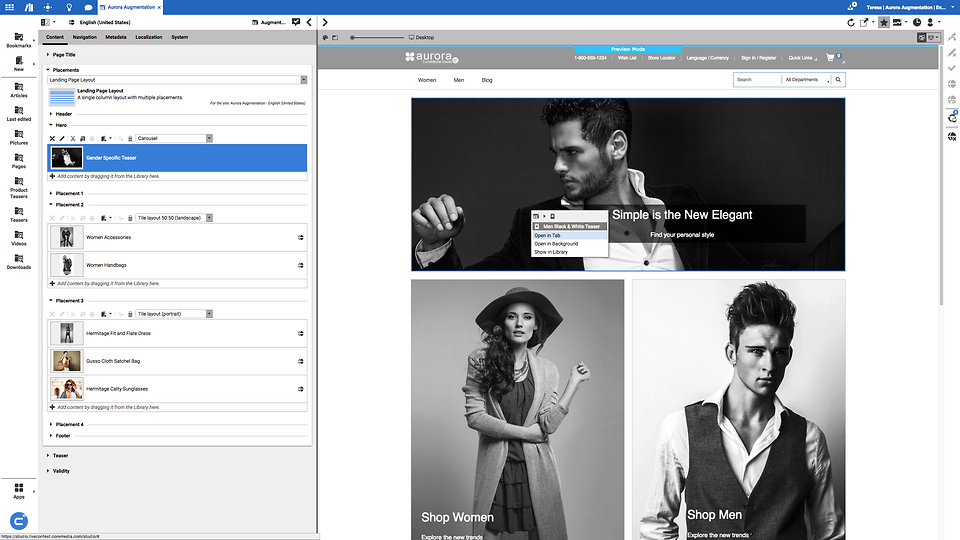Open the notifications icon with badge
This screenshot has width=960, height=540.
tap(852, 6)
